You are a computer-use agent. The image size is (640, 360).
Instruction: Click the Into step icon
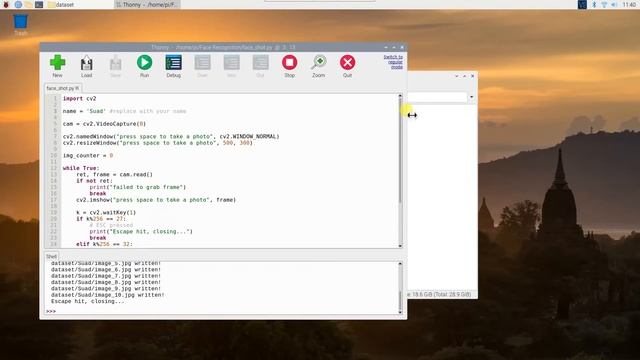click(231, 66)
